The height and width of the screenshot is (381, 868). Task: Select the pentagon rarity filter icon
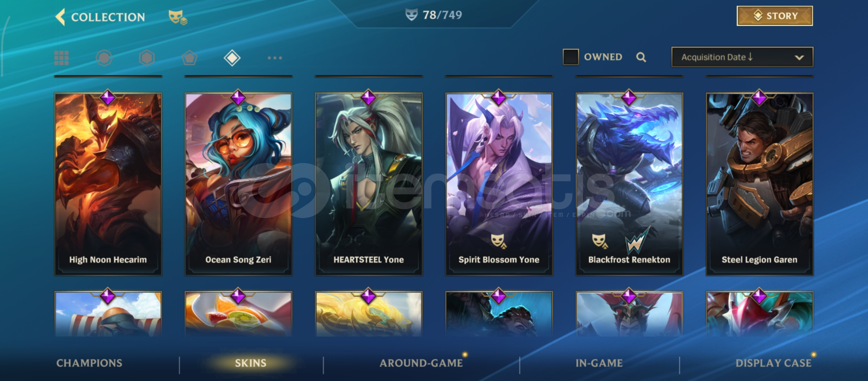click(x=189, y=58)
